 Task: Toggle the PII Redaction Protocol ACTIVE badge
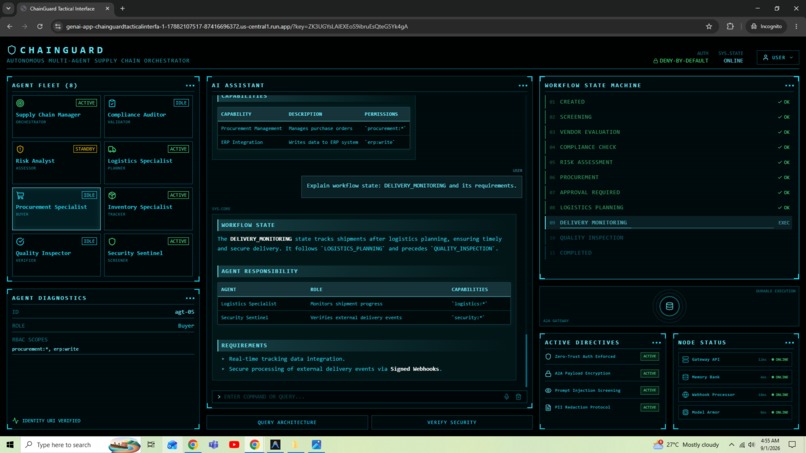click(649, 407)
